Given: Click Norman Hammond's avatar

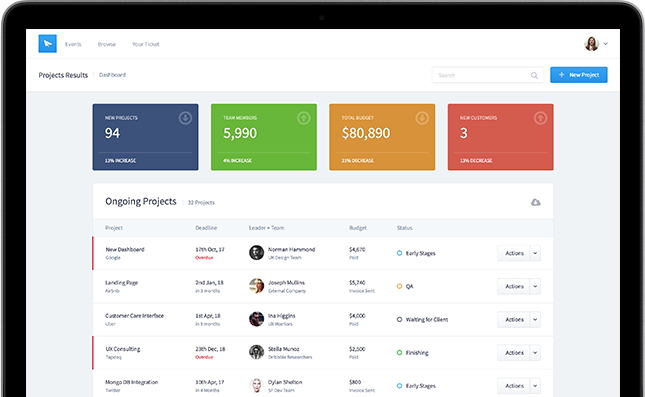Looking at the screenshot, I should (256, 253).
